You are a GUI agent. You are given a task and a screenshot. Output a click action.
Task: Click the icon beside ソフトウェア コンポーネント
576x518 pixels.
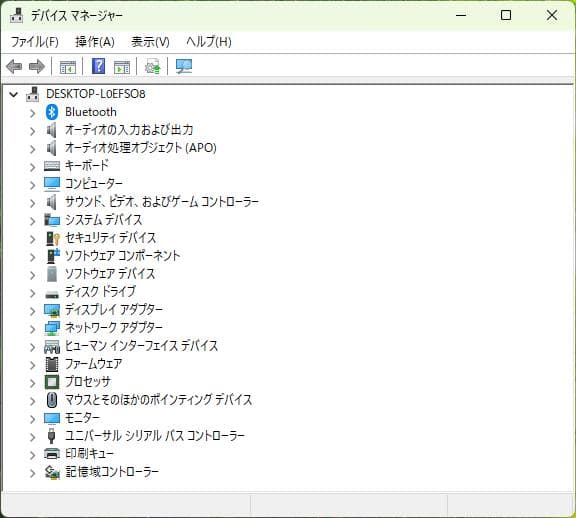[53, 256]
